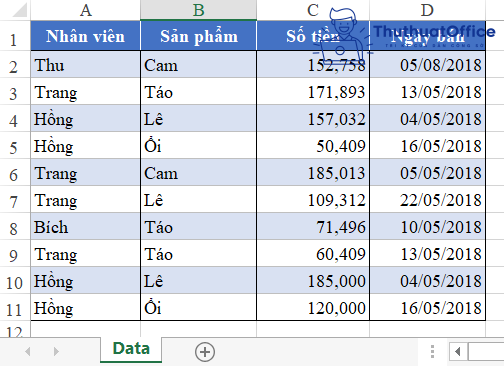Image resolution: width=504 pixels, height=366 pixels.
Task: Select row 5 header
Action: tap(15, 146)
